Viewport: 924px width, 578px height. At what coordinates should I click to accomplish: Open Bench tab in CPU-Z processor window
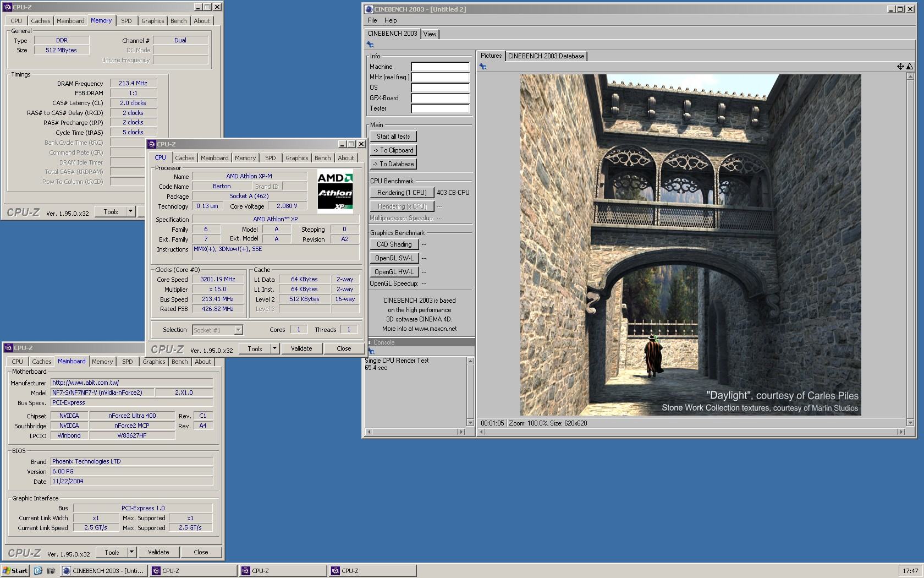tap(323, 158)
